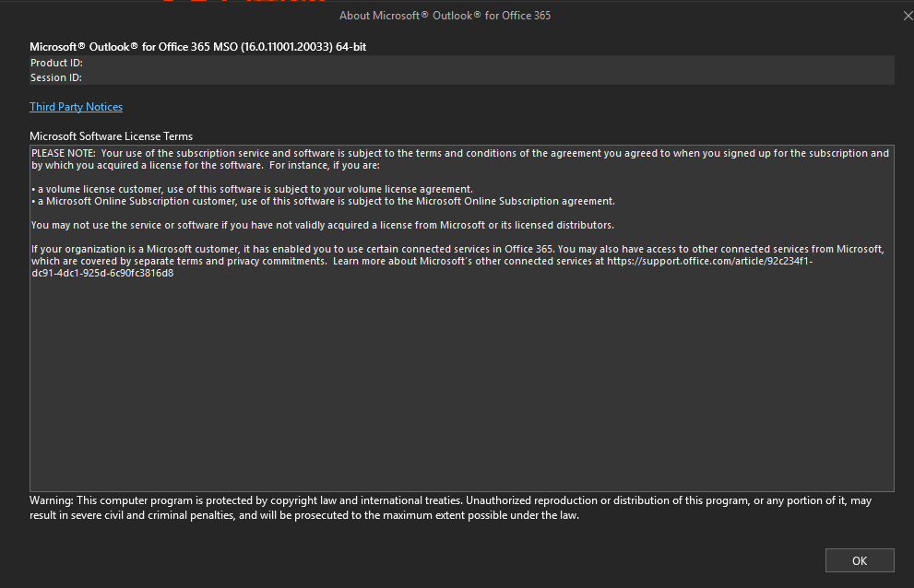914x588 pixels.
Task: Open the Third Party Notices link
Action: (76, 107)
